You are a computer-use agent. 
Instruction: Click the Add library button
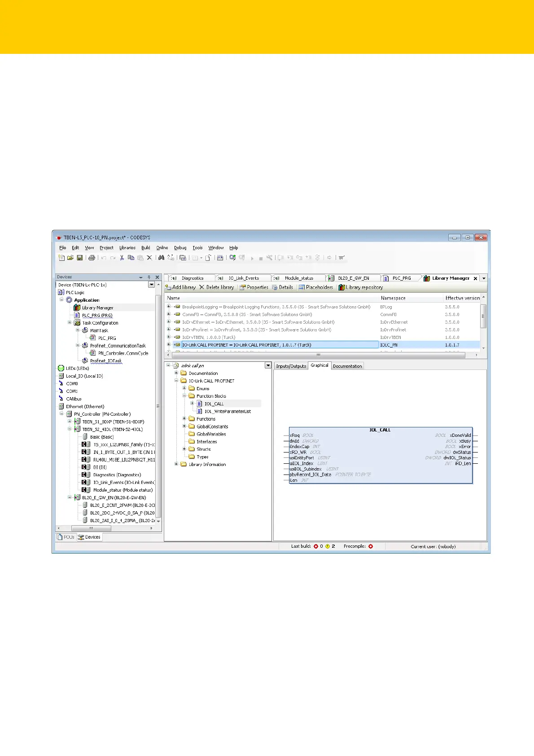pos(180,287)
